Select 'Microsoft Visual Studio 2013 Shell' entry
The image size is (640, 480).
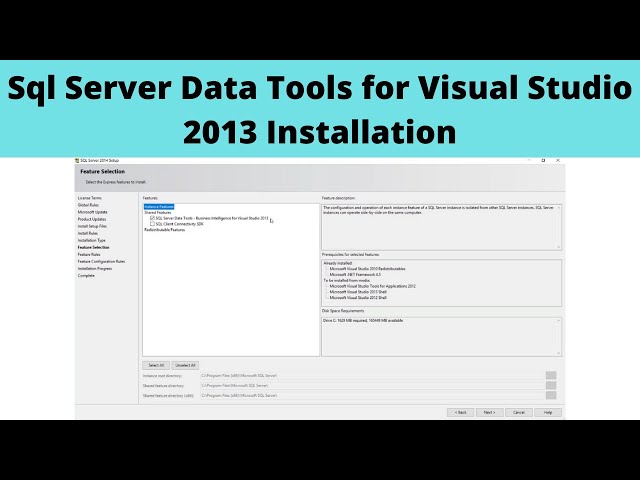point(358,292)
